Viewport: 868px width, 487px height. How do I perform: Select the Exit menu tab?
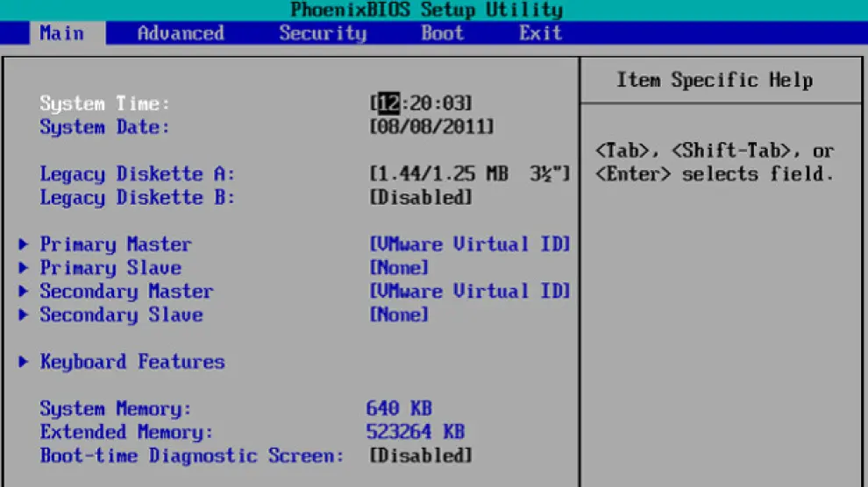(x=540, y=33)
